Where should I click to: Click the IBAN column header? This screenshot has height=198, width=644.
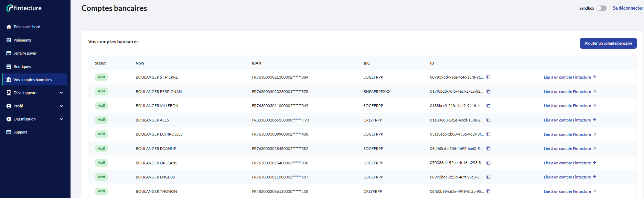pos(256,63)
